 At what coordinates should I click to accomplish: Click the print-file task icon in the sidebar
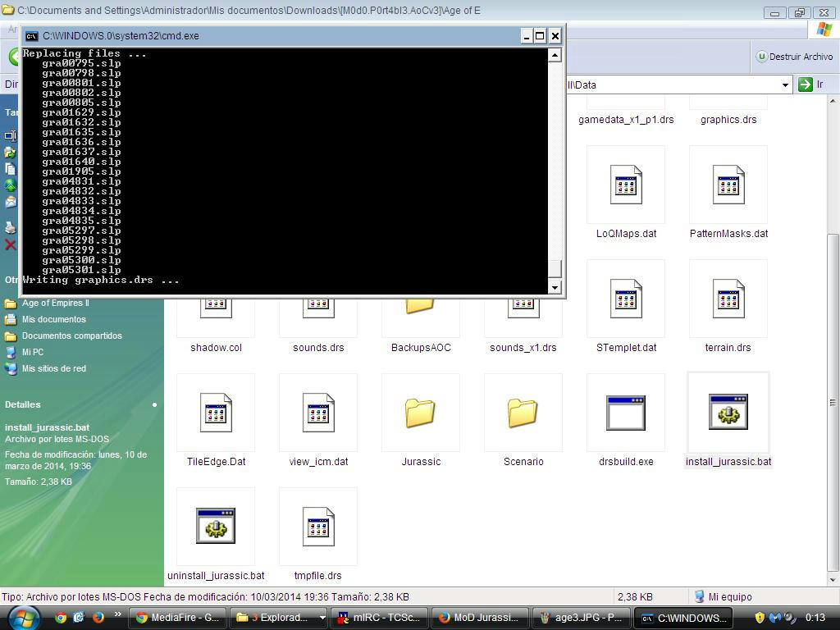(11, 228)
